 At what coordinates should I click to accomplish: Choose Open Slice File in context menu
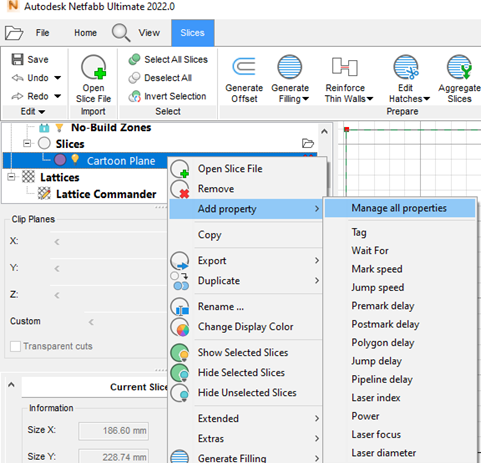tap(230, 169)
